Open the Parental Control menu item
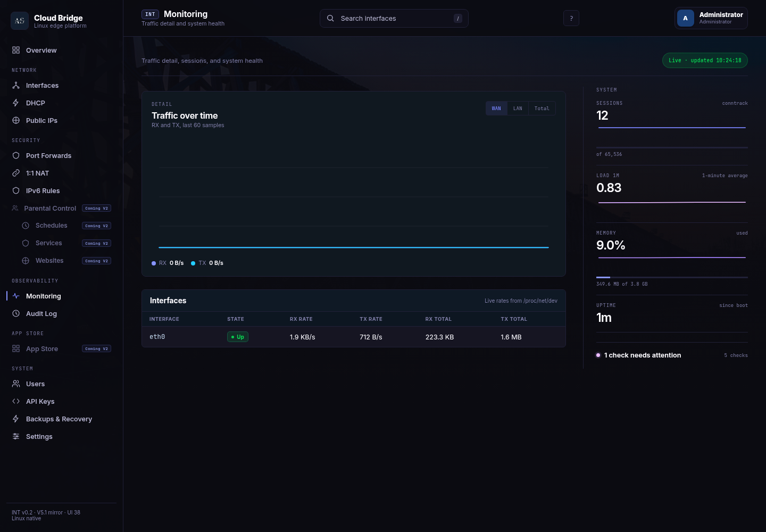This screenshot has width=766, height=532. pos(61,208)
